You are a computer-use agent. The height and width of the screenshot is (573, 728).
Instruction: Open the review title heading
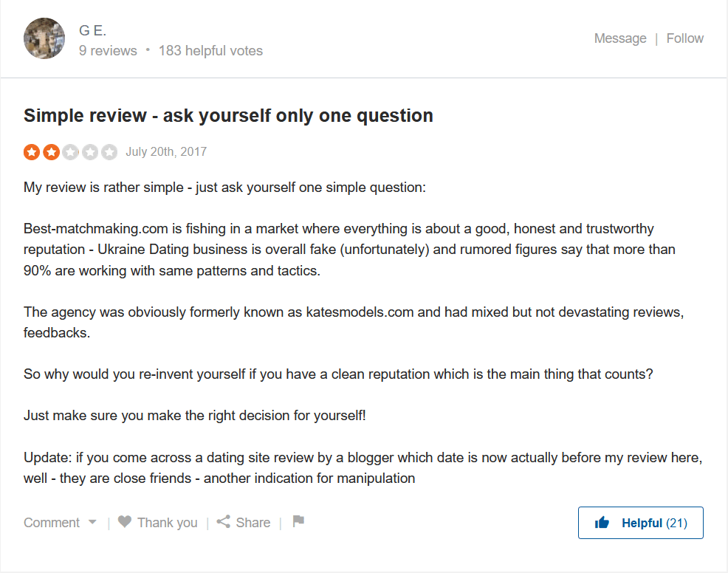tap(228, 116)
